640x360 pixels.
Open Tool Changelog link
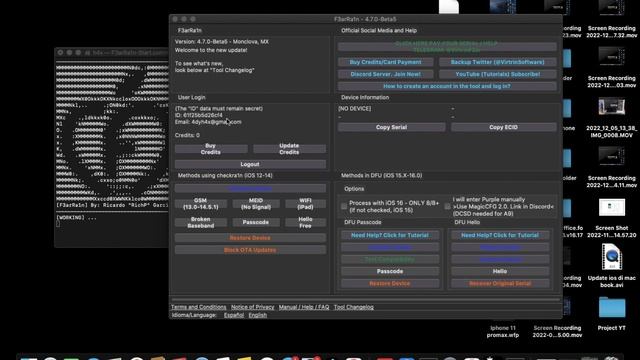tap(354, 307)
